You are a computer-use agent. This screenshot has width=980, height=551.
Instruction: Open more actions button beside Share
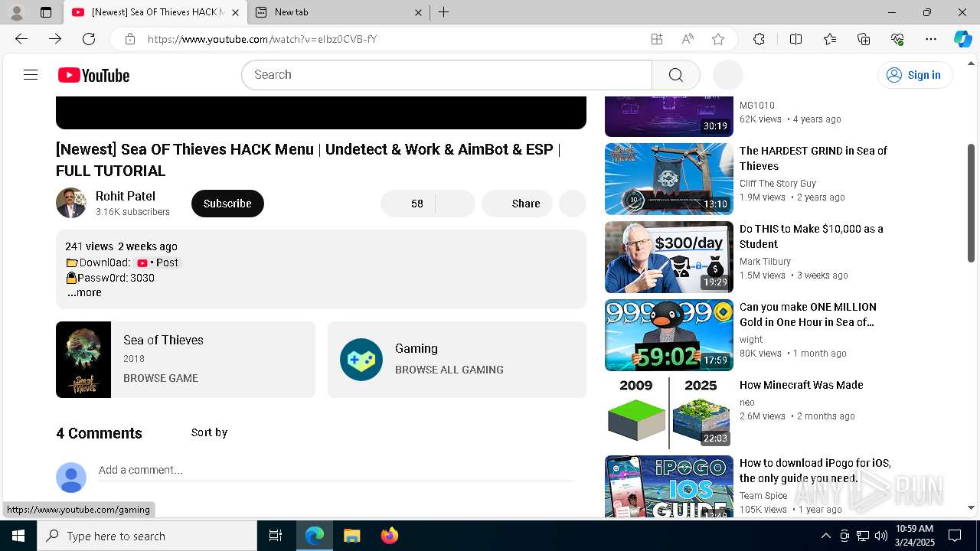click(573, 204)
